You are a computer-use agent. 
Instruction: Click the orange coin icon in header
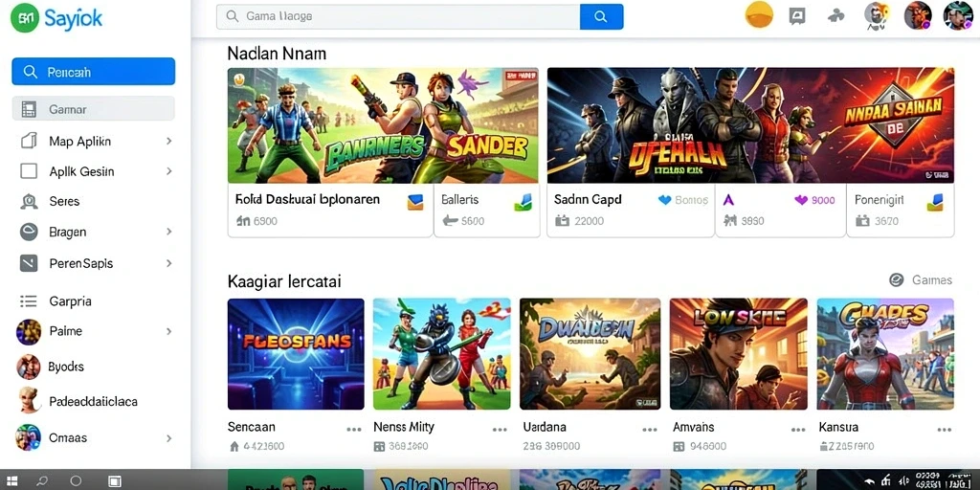tap(759, 15)
